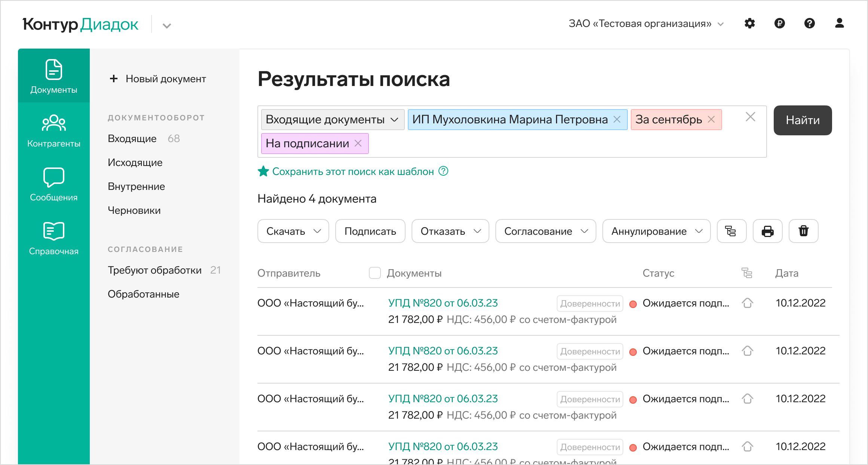Click the Подписать button
868x465 pixels.
pyautogui.click(x=370, y=231)
